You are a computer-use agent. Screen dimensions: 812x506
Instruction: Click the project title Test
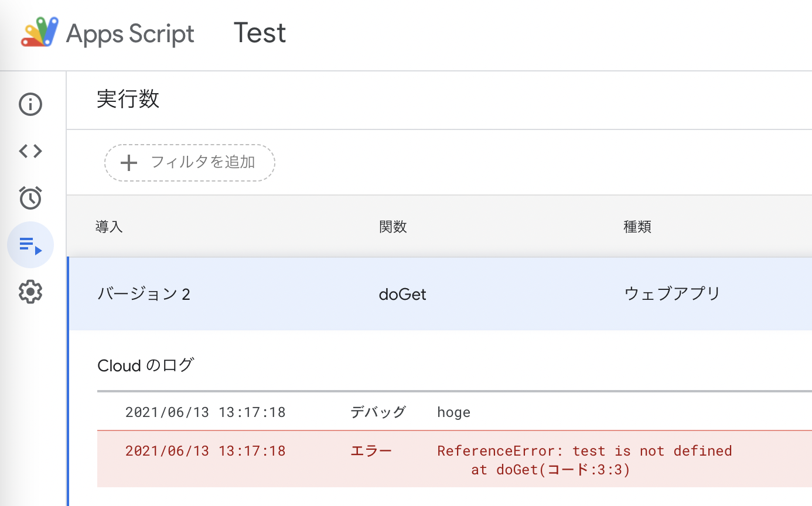click(260, 33)
